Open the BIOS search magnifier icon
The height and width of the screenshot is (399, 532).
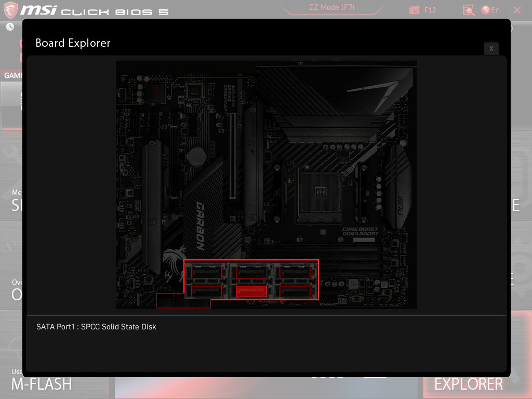pyautogui.click(x=469, y=10)
